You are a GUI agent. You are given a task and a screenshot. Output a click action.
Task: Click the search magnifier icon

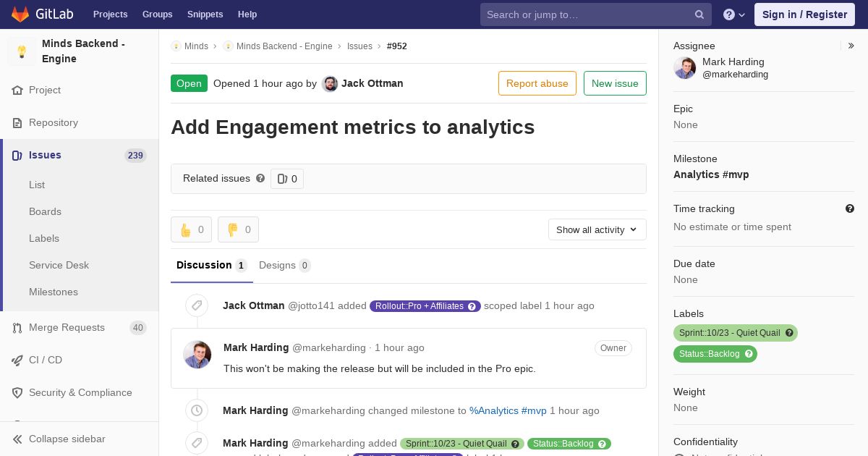[x=699, y=14]
